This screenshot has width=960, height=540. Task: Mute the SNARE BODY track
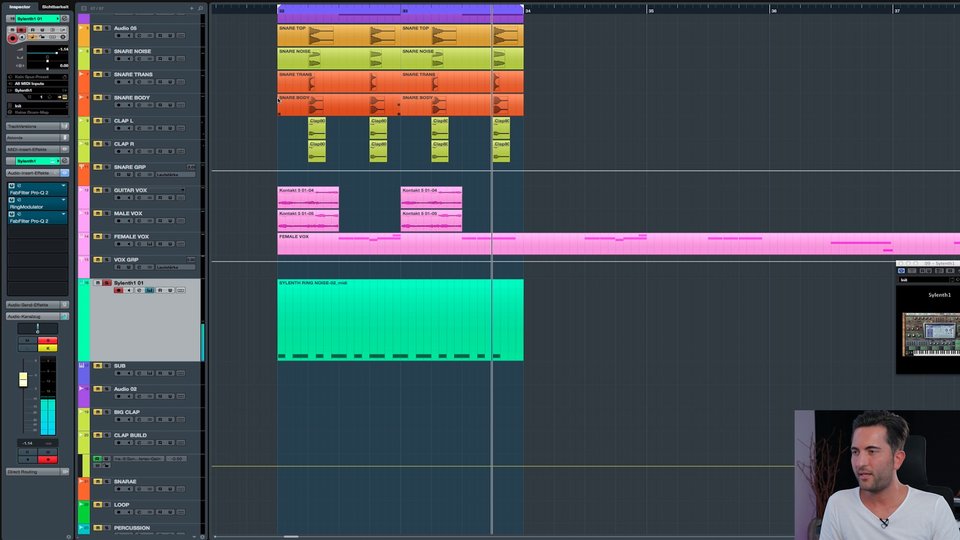click(97, 98)
